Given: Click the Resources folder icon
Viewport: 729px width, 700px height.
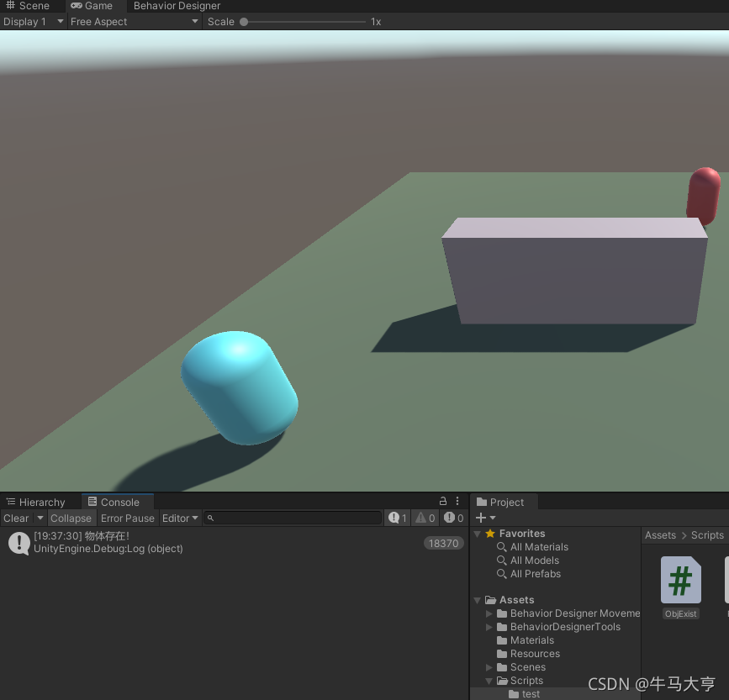Looking at the screenshot, I should (x=502, y=654).
